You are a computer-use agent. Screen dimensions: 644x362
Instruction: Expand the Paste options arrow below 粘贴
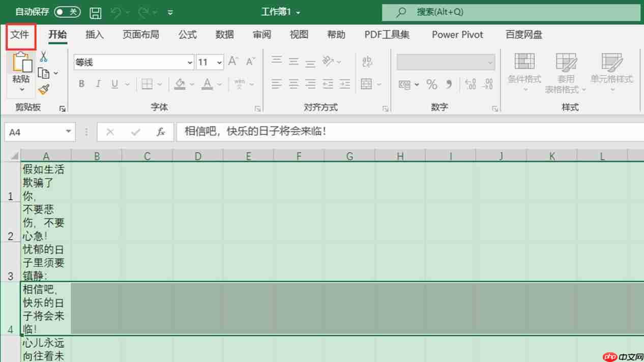point(22,89)
